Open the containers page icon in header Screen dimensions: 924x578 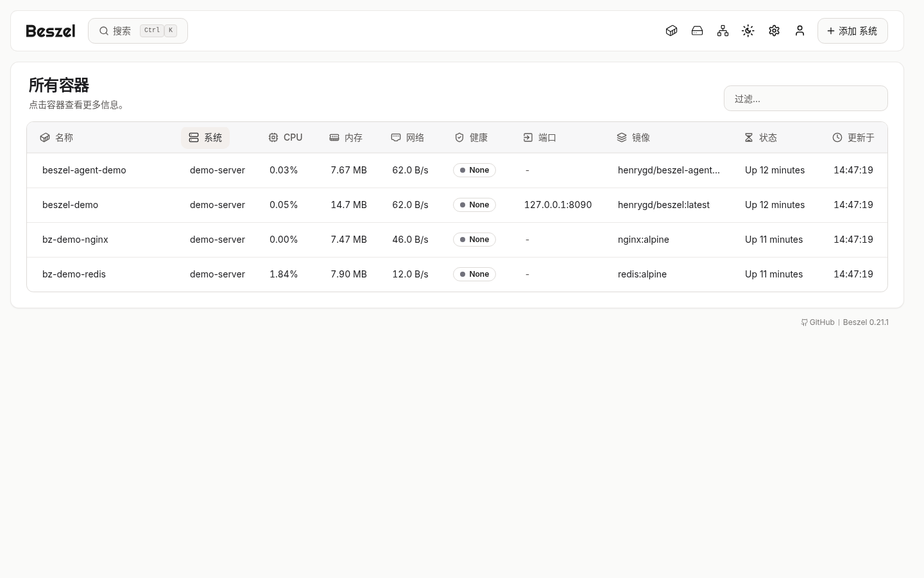tap(671, 31)
